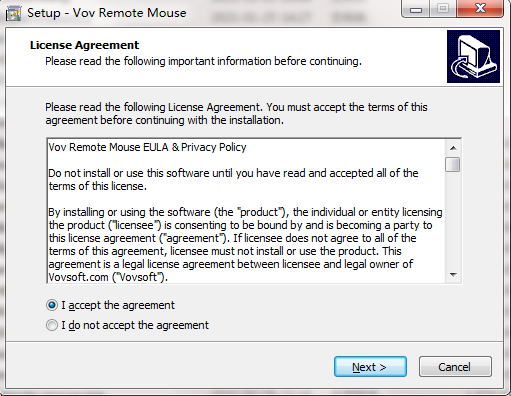This screenshot has width=511, height=396.
Task: Cancel the Vov Remote Mouse setup
Action: (x=455, y=367)
